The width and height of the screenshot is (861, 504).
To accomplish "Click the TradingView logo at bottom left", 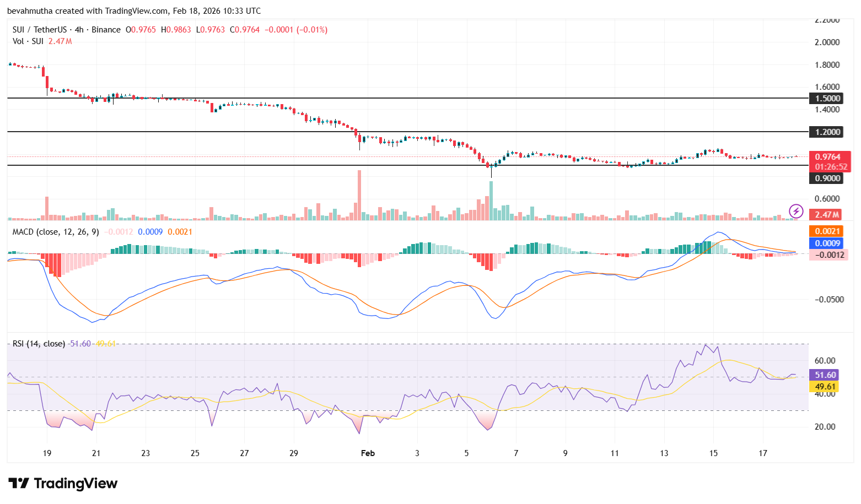I will tap(62, 484).
